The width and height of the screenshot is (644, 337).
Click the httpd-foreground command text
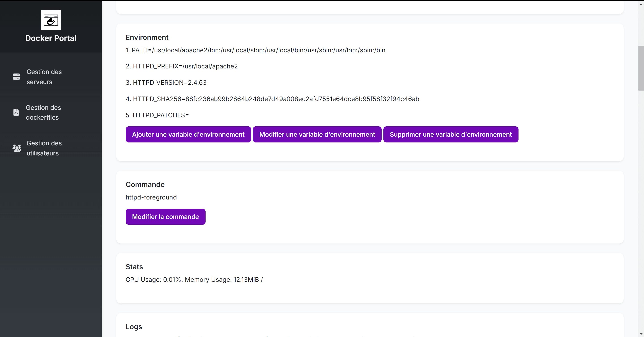click(151, 197)
